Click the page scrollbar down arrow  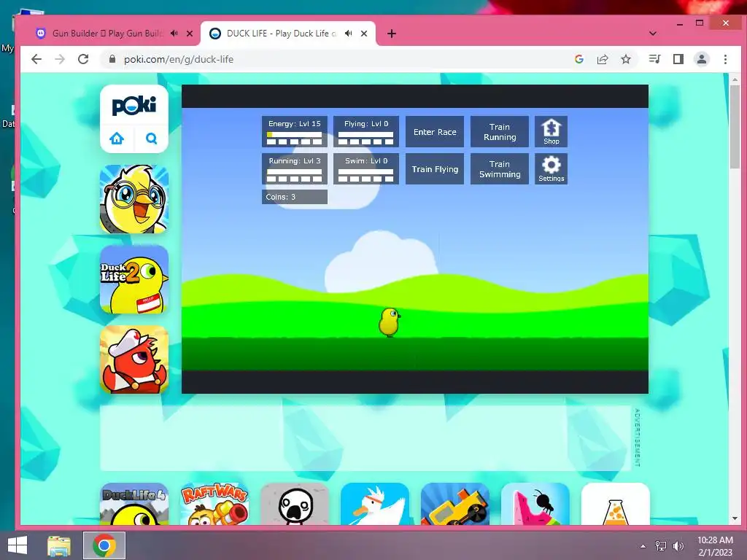[735, 518]
